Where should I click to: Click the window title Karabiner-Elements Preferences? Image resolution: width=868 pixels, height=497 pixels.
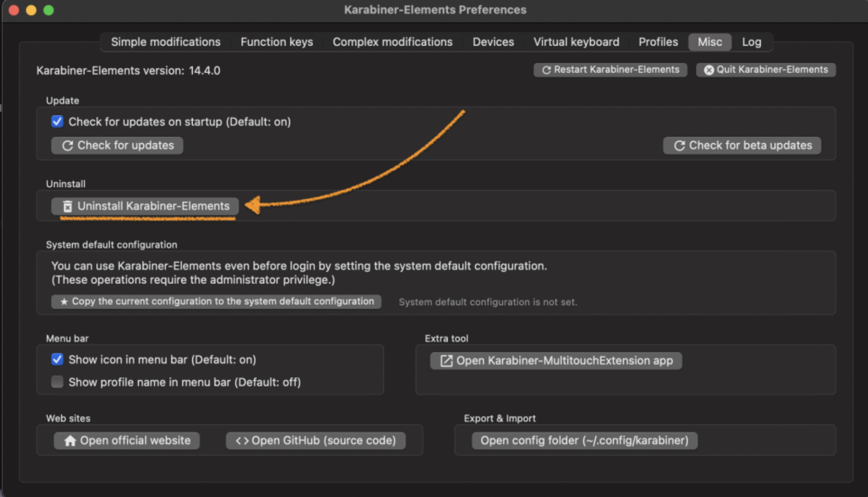[x=435, y=10]
